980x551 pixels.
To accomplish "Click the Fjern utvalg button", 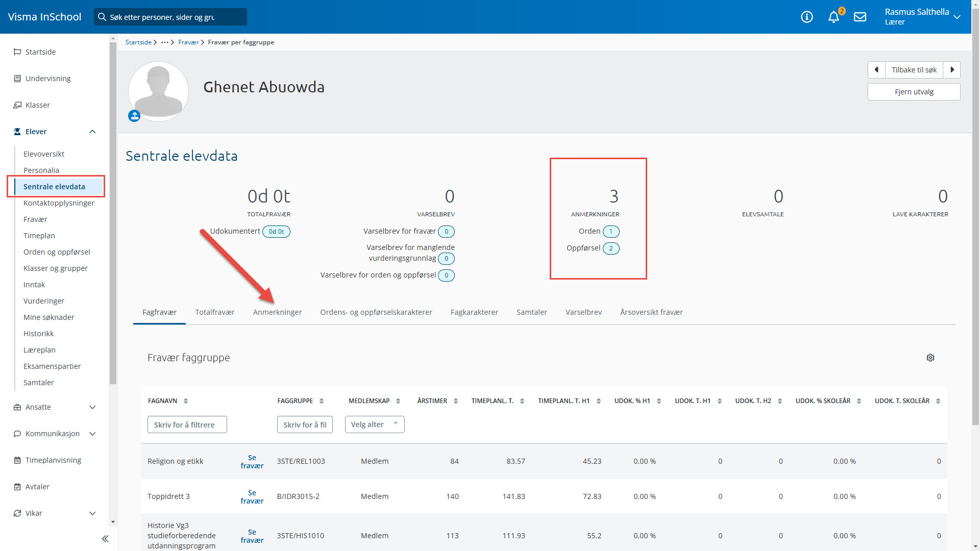I will click(x=914, y=92).
